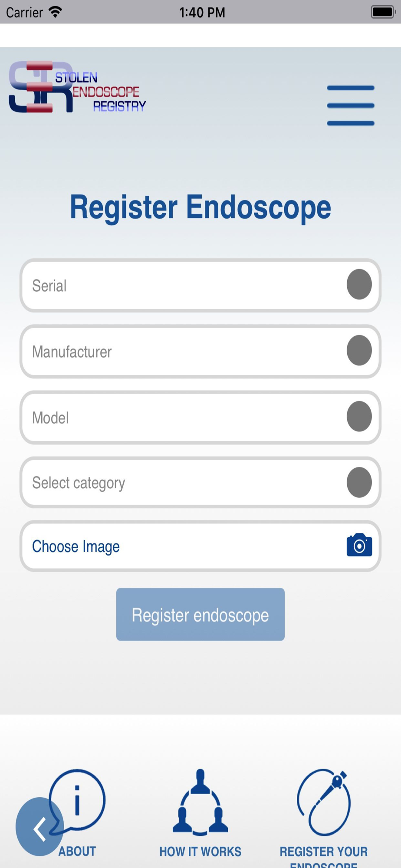Go to the ABOUT tab

tap(77, 851)
